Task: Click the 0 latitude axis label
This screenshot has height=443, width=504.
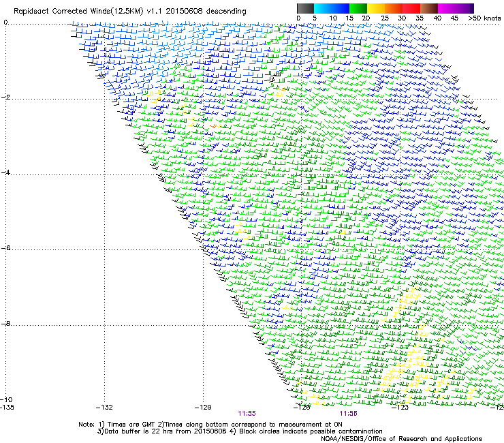Action: [x=5, y=22]
